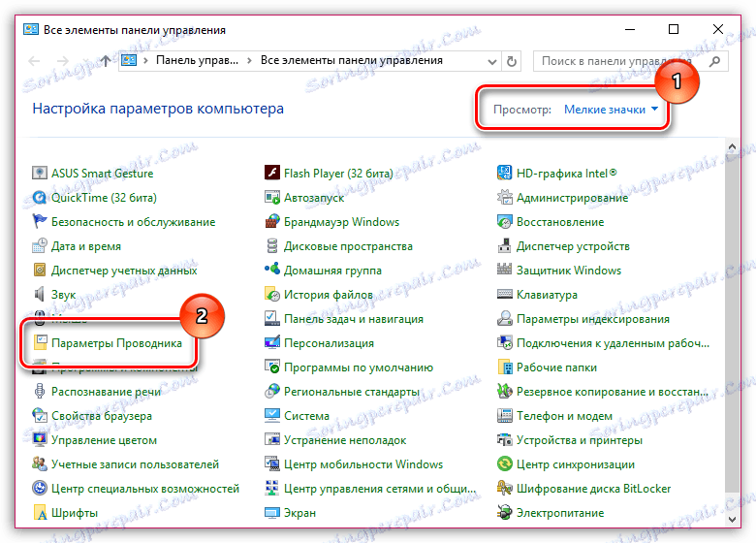Open the Звук speaker icon
Image resolution: width=756 pixels, height=543 pixels.
[39, 294]
